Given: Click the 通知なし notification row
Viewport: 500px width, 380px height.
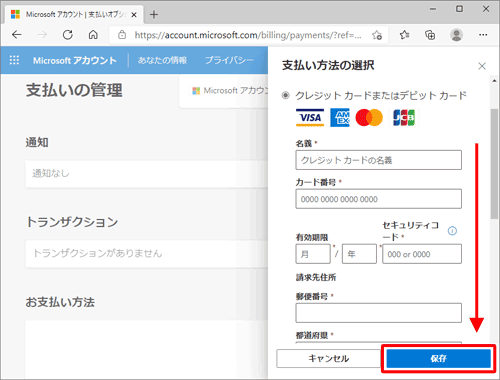Looking at the screenshot, I should [147, 174].
